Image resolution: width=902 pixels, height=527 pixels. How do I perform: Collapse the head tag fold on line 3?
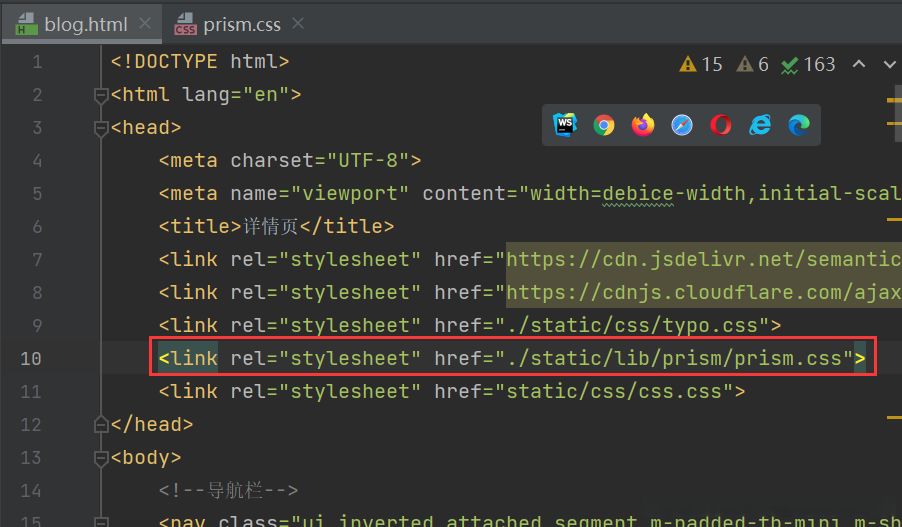pos(100,128)
